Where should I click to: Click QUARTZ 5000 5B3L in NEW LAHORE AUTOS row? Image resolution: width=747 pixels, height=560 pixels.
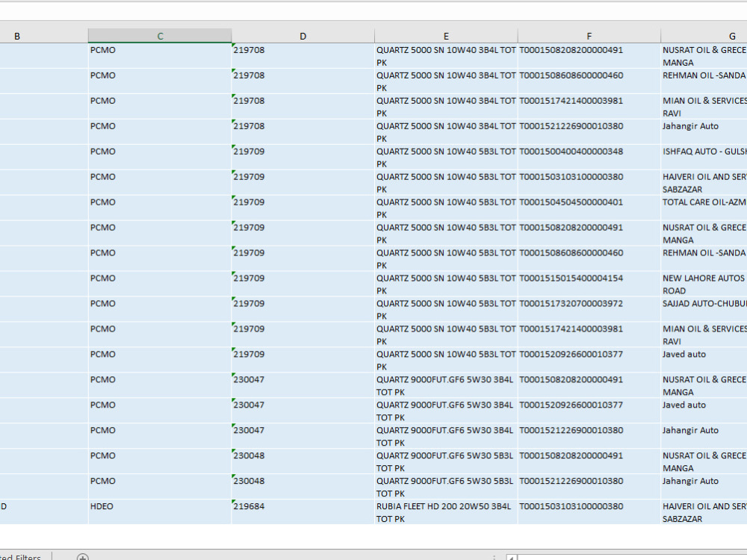[x=446, y=284]
